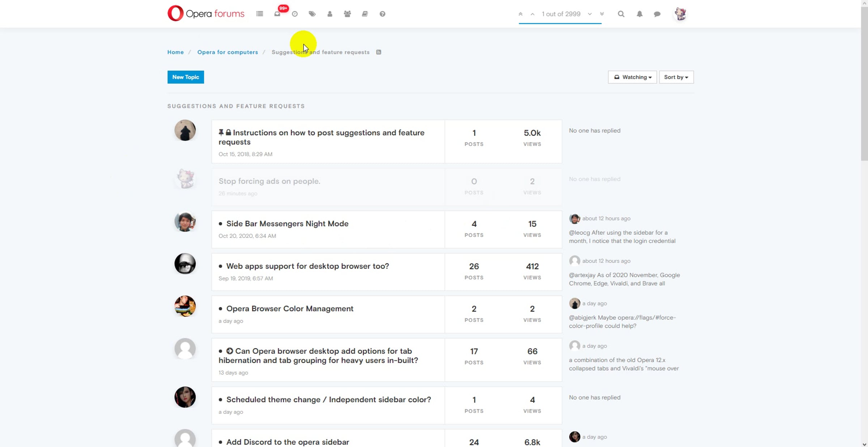Click the scrollbar up arrow
The width and height of the screenshot is (868, 447).
[x=864, y=3]
